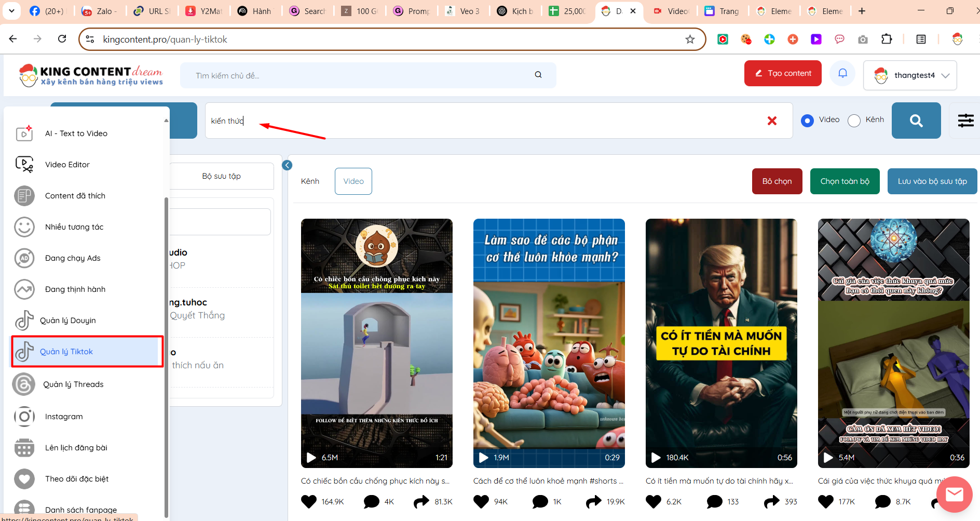980x521 pixels.
Task: Open AI - Text to Video icon
Action: (x=24, y=133)
